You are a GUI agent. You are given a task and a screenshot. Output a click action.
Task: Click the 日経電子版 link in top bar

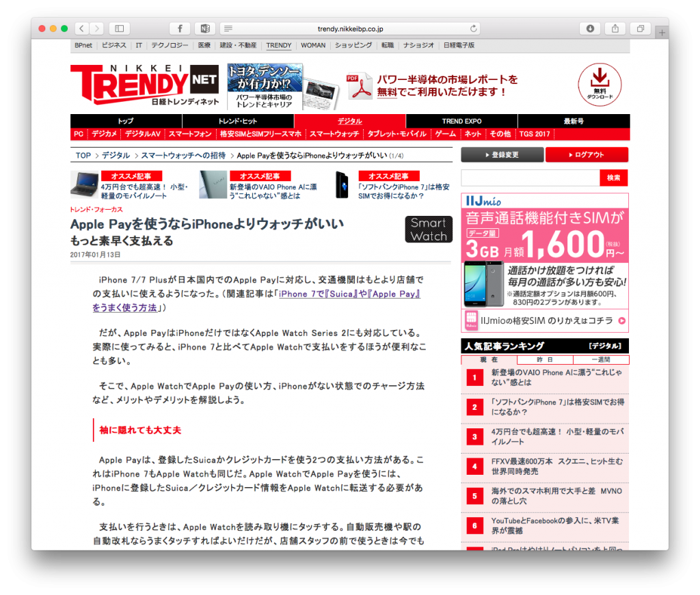pos(459,45)
